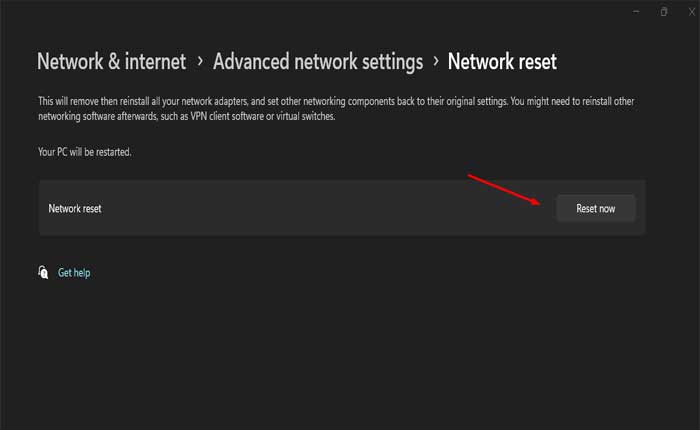The height and width of the screenshot is (430, 700).
Task: Click the chevron after "Network & internet"
Action: click(x=200, y=61)
